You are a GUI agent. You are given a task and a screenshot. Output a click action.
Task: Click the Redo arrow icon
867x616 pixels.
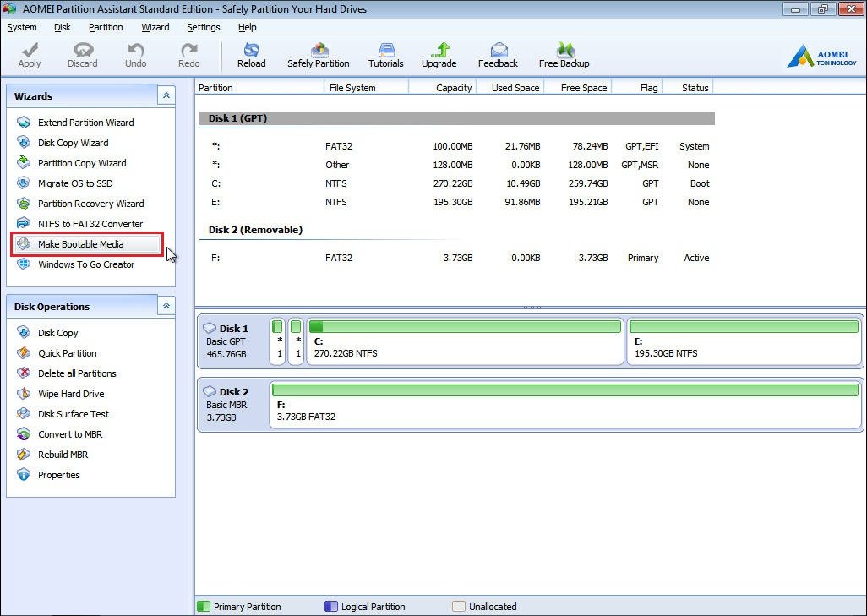189,51
